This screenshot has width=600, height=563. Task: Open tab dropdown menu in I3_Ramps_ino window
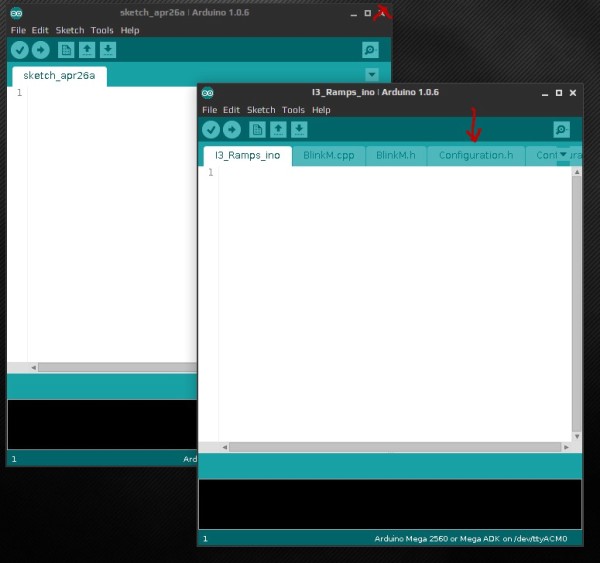pyautogui.click(x=563, y=155)
